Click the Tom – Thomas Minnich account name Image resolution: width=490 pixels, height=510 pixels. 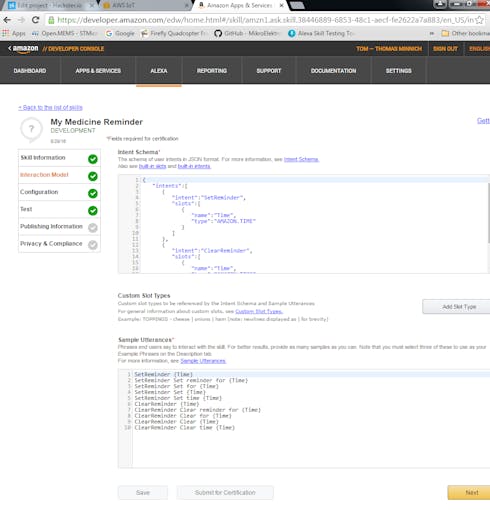pyautogui.click(x=389, y=49)
